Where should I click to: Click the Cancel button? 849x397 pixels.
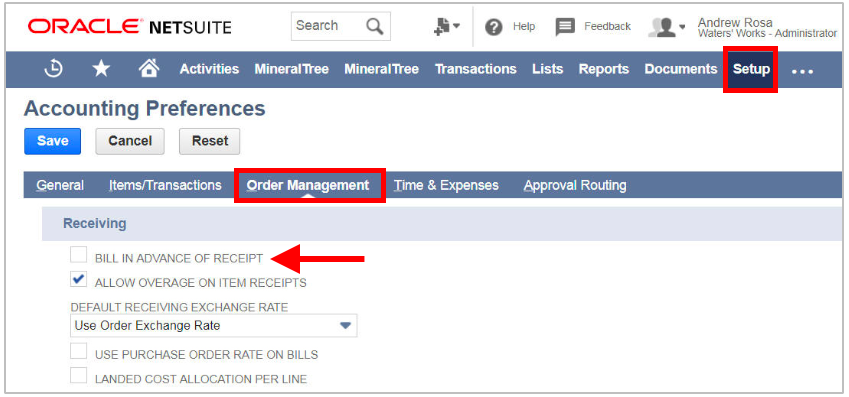(x=130, y=141)
